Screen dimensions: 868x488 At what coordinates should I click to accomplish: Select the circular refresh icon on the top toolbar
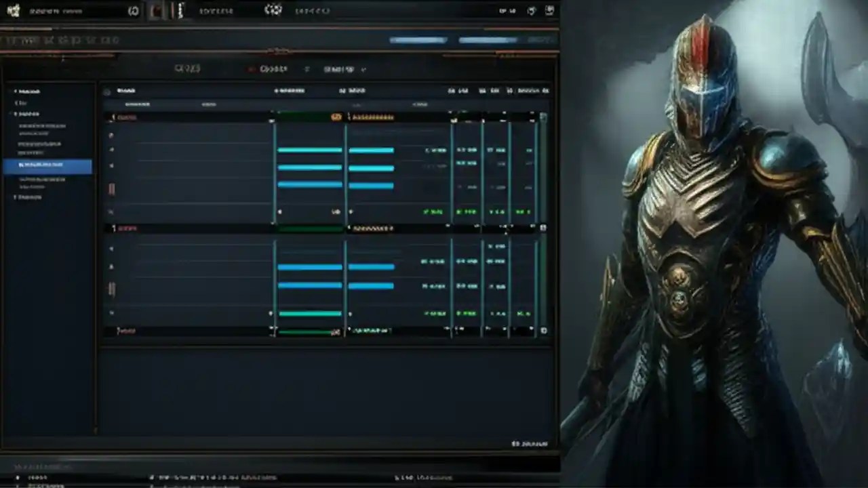(x=134, y=10)
